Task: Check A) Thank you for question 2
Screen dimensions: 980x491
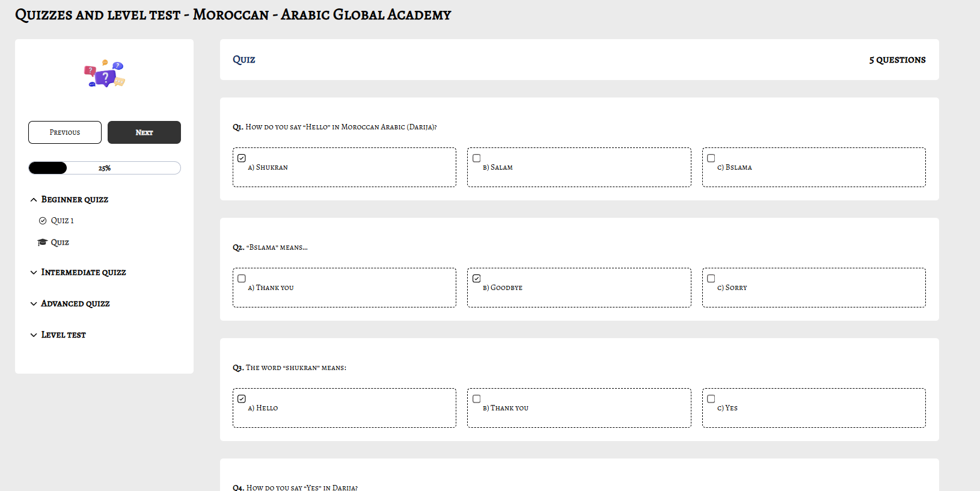Action: click(242, 279)
